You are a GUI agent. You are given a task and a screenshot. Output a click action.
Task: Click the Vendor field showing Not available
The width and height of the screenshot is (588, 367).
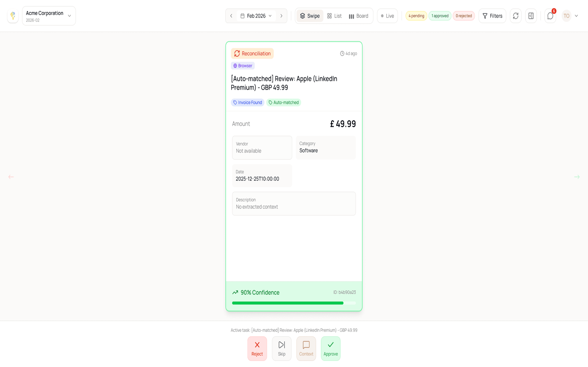(262, 148)
